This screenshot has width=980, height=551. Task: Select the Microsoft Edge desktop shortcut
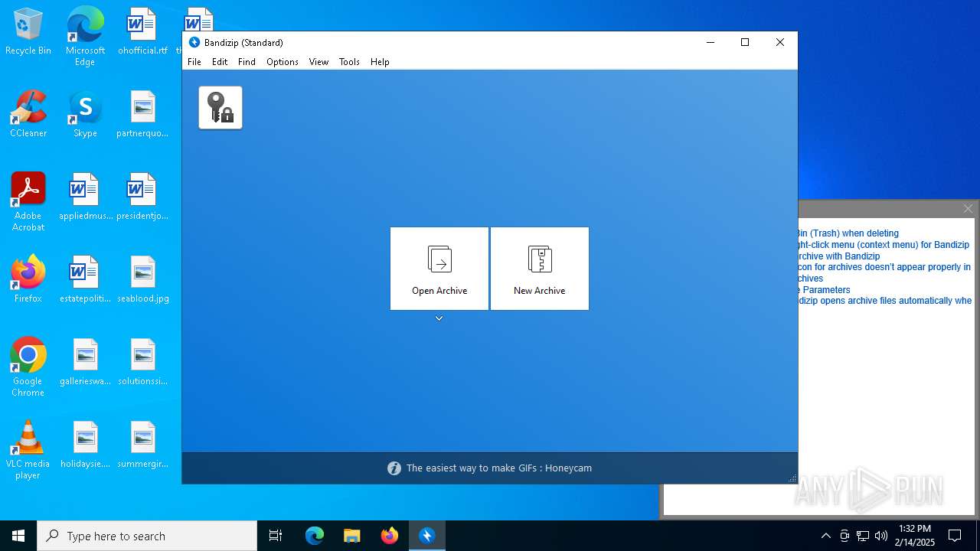(85, 36)
